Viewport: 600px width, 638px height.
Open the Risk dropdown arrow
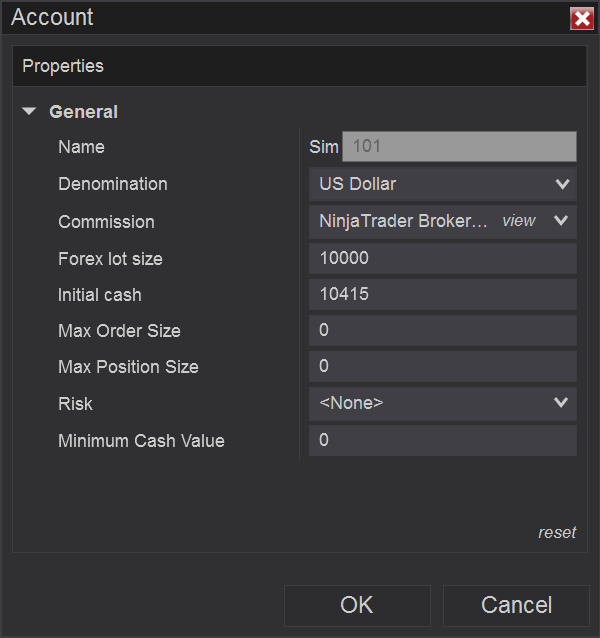560,403
